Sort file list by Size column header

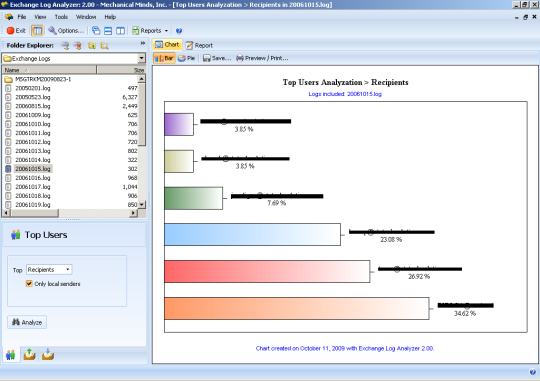121,70
